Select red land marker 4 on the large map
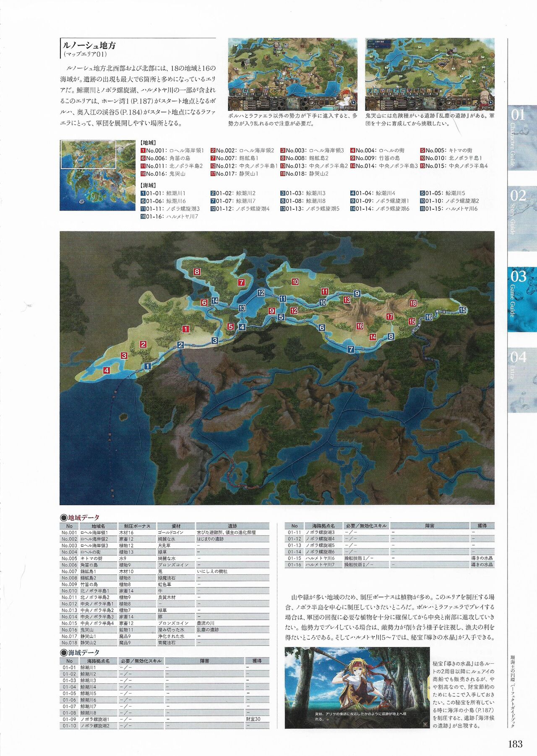 tap(107, 370)
